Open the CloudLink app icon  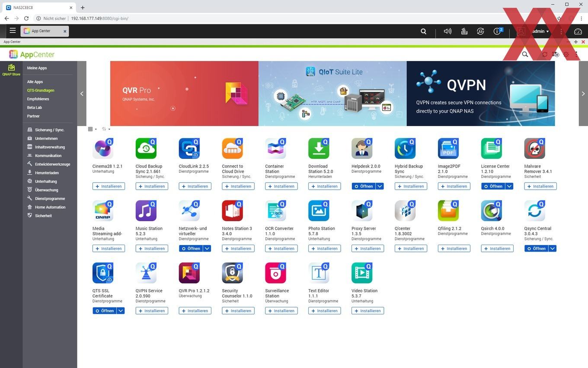click(x=189, y=148)
